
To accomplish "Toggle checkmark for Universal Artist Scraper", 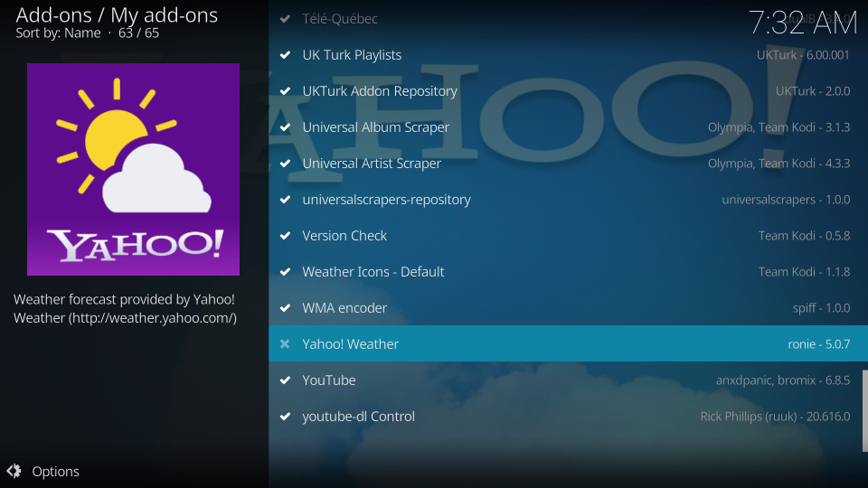I will pos(285,164).
